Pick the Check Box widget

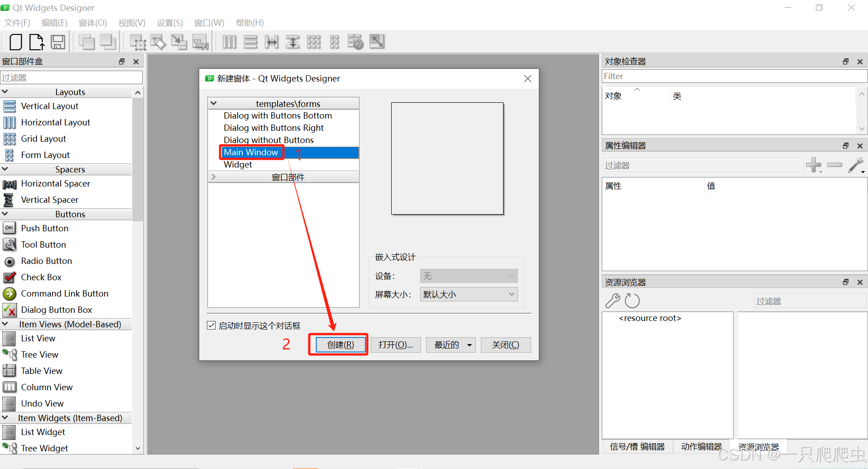pos(33,277)
